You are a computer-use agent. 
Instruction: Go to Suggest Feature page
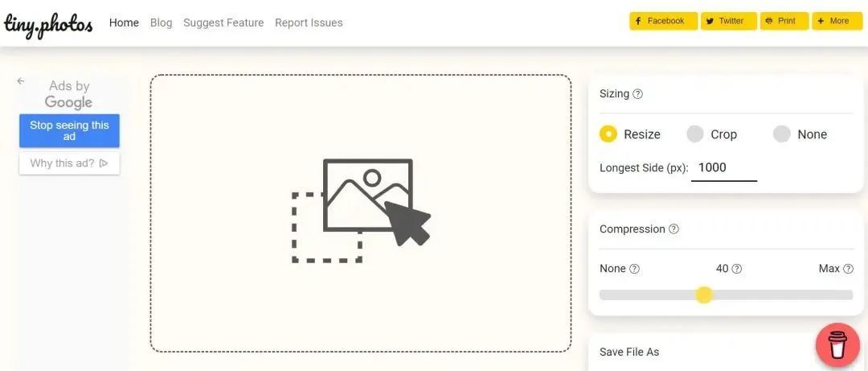click(x=223, y=23)
